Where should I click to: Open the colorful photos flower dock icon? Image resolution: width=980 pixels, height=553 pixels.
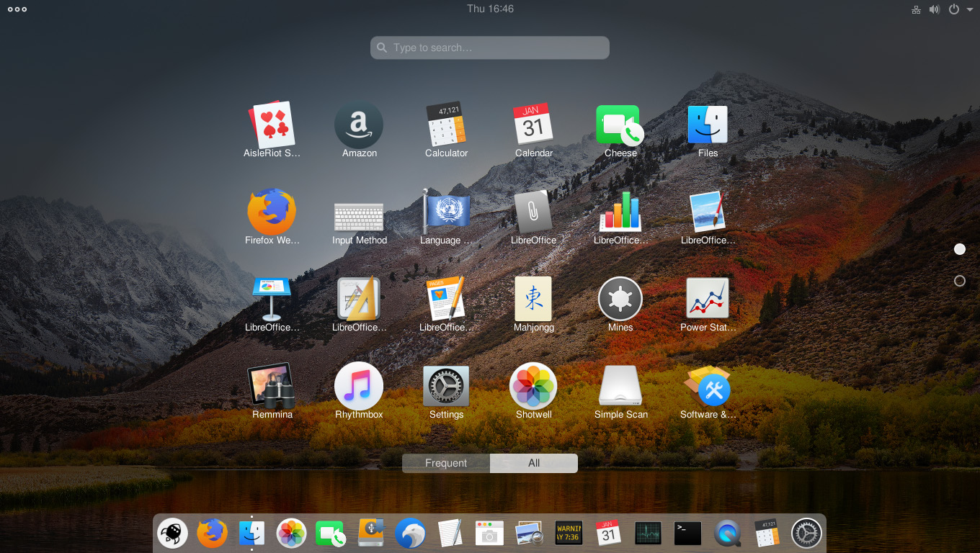tap(292, 534)
